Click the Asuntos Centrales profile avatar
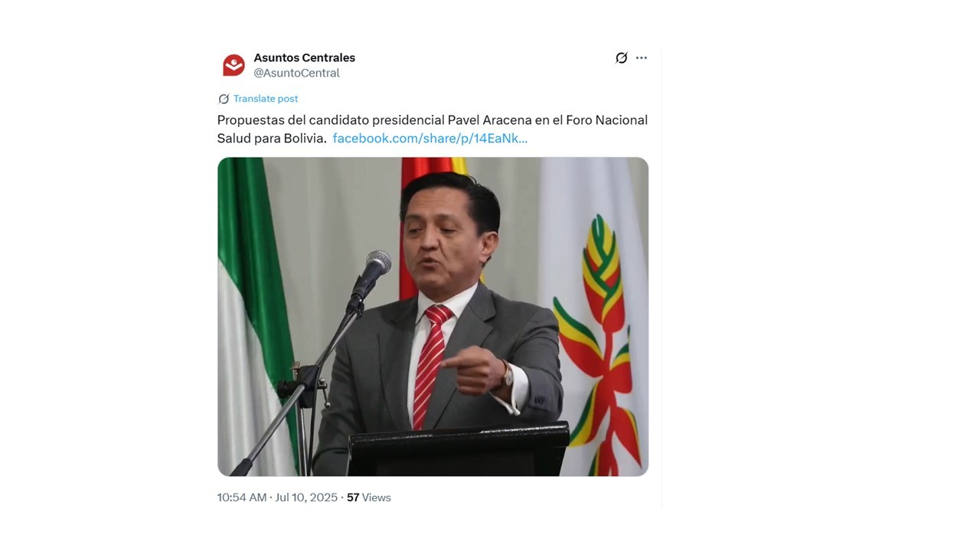980x551 pixels. (x=234, y=65)
